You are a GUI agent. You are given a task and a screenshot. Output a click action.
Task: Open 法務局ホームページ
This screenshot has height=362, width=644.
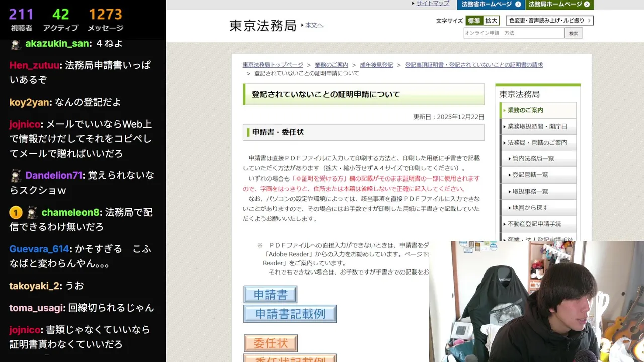[x=559, y=4]
